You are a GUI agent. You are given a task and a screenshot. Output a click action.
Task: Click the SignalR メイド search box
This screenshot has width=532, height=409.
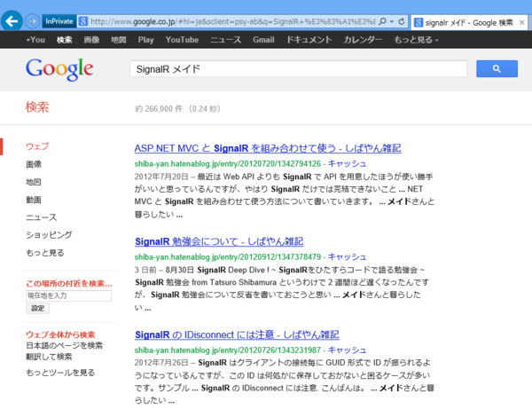pyautogui.click(x=299, y=69)
